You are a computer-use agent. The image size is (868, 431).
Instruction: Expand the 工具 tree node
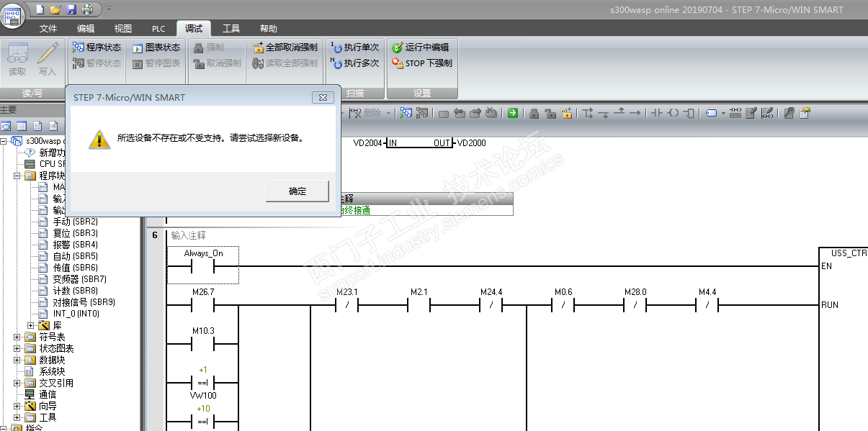point(17,417)
